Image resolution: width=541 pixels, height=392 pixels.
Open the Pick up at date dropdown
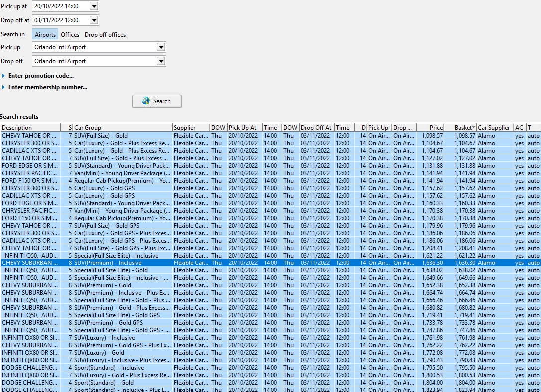[94, 6]
